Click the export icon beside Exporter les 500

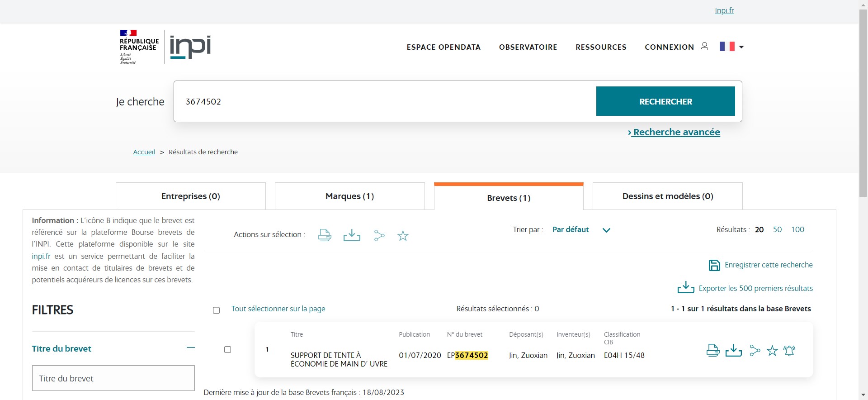(686, 287)
